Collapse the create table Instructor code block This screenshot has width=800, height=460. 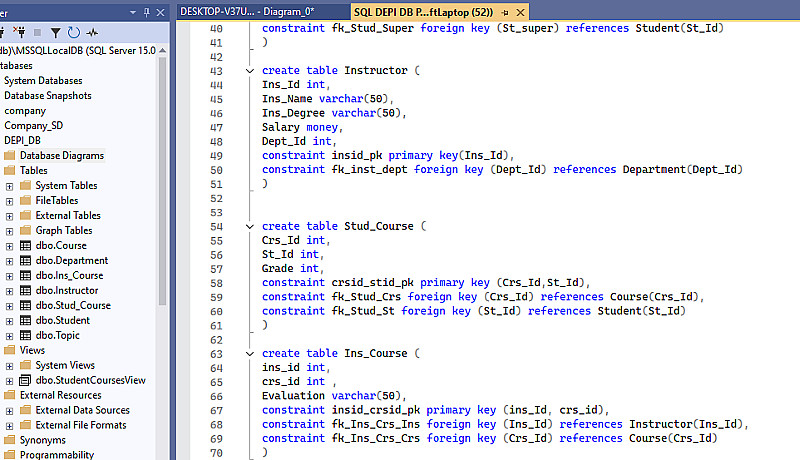250,71
